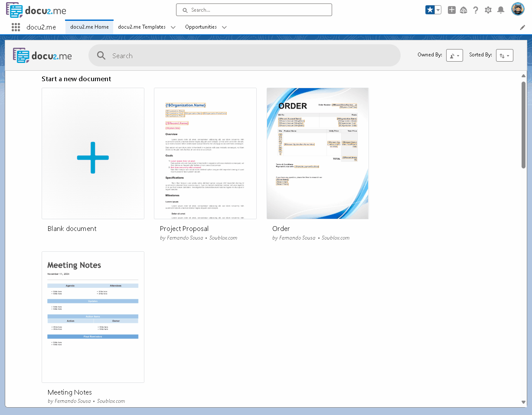Open the Order template thumbnail
Viewport: 532px width, 415px height.
pos(318,153)
